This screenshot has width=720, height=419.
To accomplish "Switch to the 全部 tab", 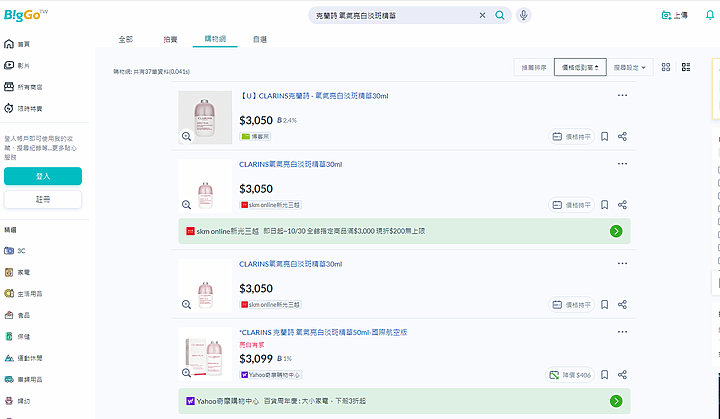I will click(125, 40).
